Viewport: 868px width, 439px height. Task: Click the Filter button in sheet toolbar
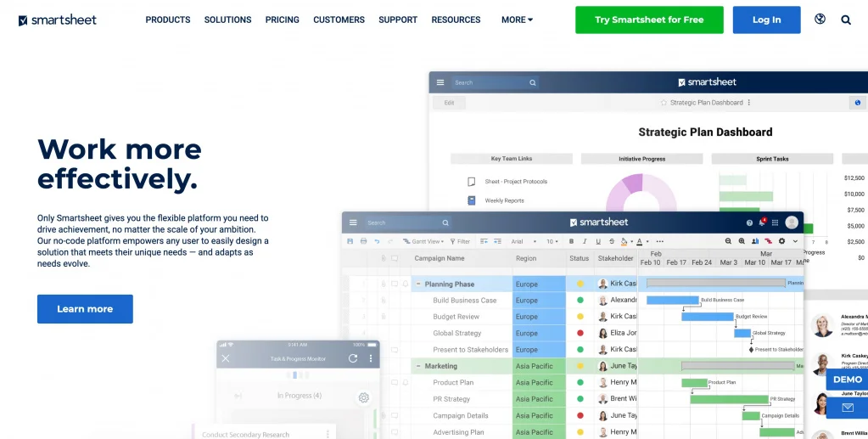click(460, 241)
